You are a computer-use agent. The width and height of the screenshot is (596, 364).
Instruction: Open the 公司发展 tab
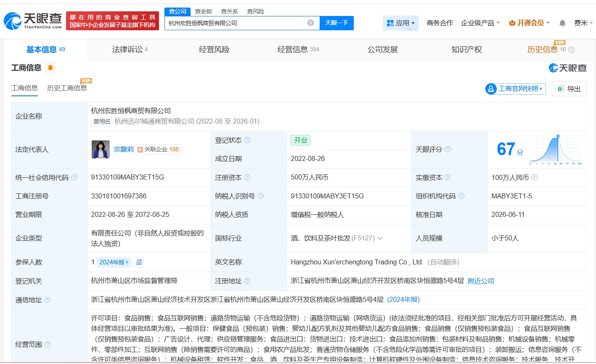tap(382, 50)
